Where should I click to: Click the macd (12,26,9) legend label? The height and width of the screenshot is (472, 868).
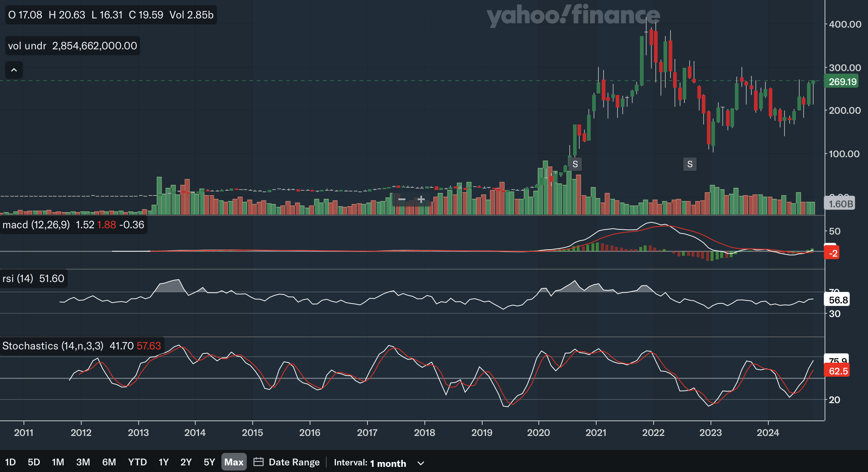pos(36,225)
